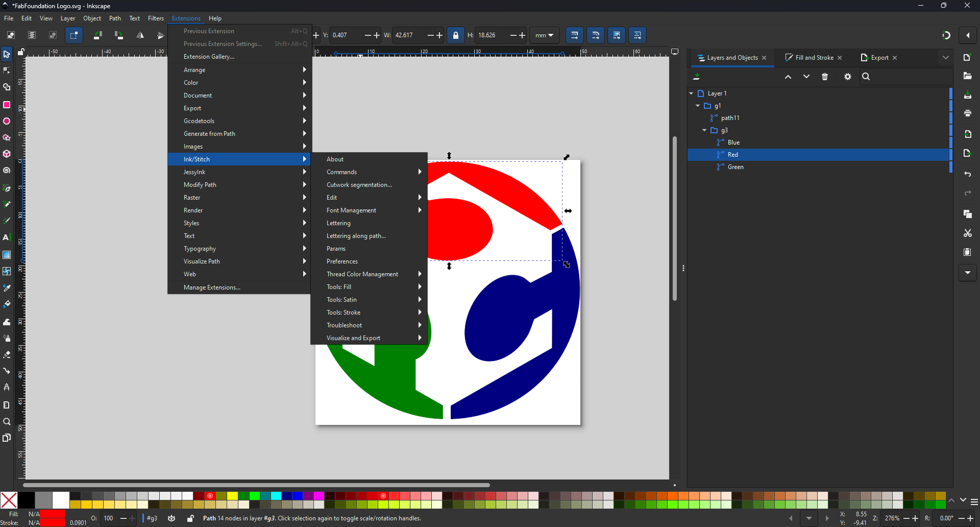Screen dimensions: 980x527
Task: Click the Paste clipboard icon
Action: (968, 252)
